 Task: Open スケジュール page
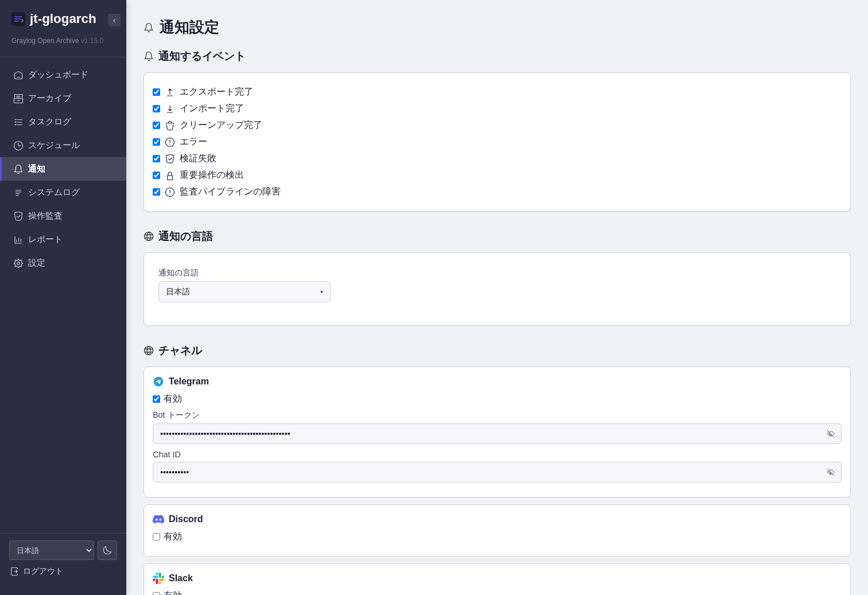tap(63, 146)
